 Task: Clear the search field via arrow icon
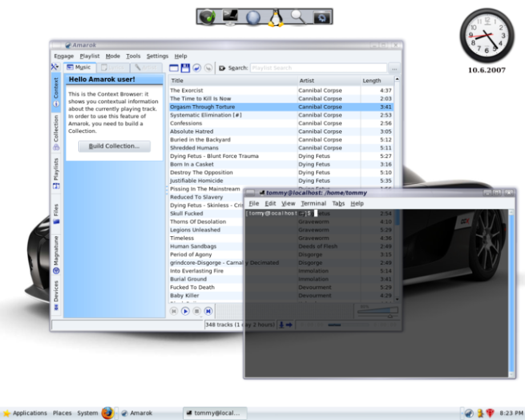click(x=222, y=68)
